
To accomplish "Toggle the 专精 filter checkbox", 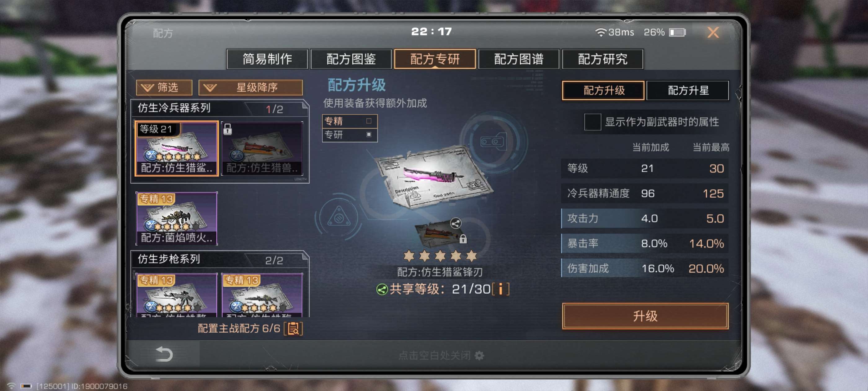I will click(369, 121).
